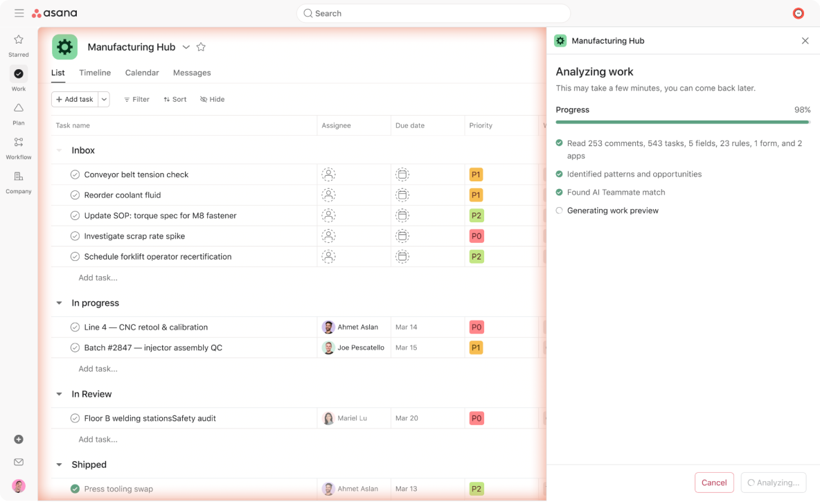The image size is (820, 504).
Task: Cancel the work analysis
Action: click(x=714, y=483)
